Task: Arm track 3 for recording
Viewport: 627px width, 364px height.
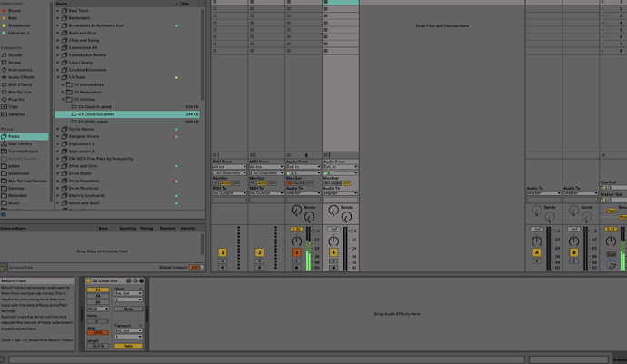Action: coord(296,268)
